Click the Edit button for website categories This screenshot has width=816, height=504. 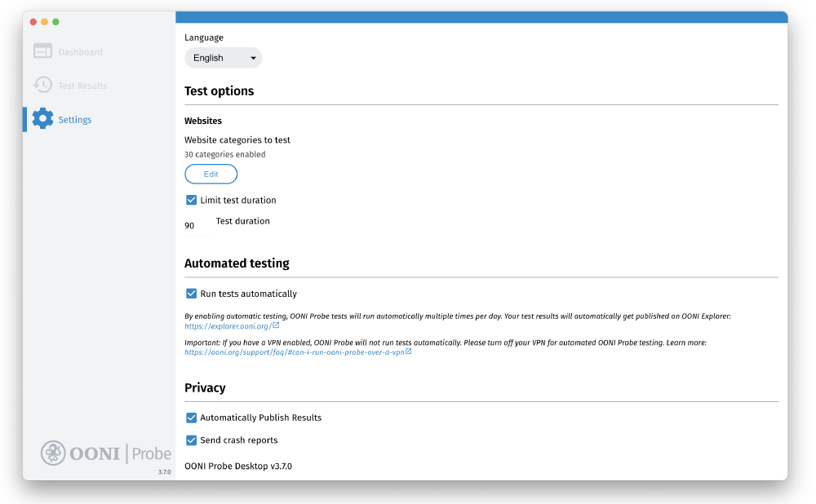coord(211,174)
